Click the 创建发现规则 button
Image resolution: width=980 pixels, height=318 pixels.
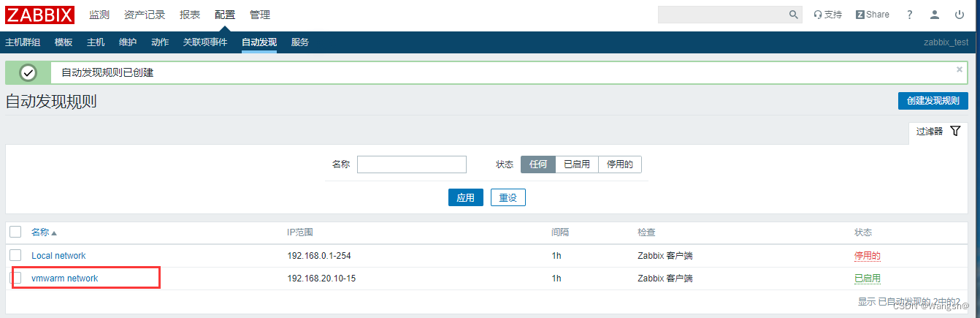933,101
